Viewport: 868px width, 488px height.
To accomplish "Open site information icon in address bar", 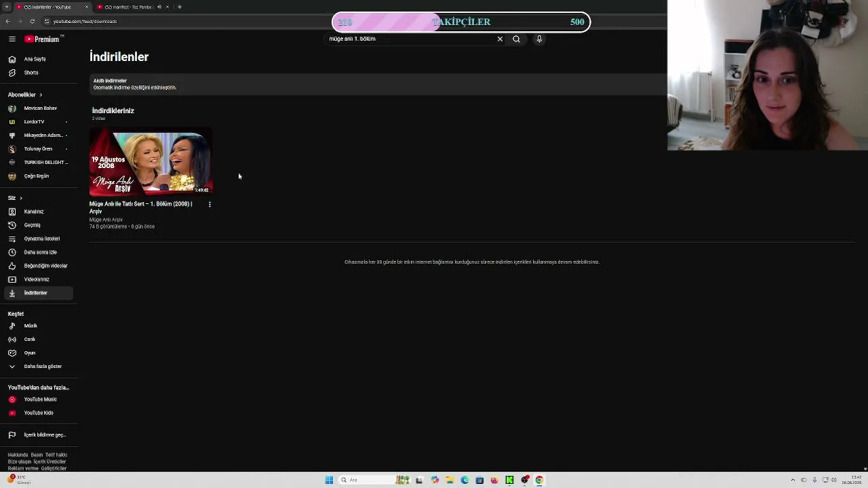I will [47, 21].
